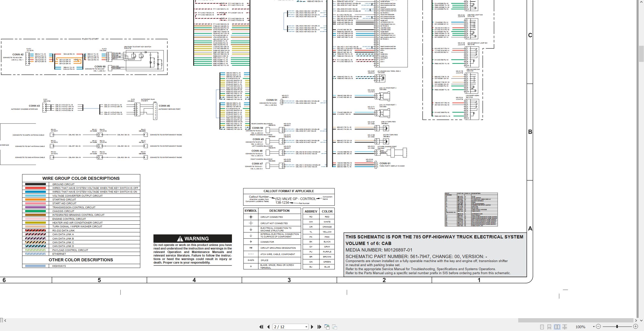644x331 pixels.
Task: Click the STARTING CIRCUIT legend row
Action: pyautogui.click(x=81, y=199)
